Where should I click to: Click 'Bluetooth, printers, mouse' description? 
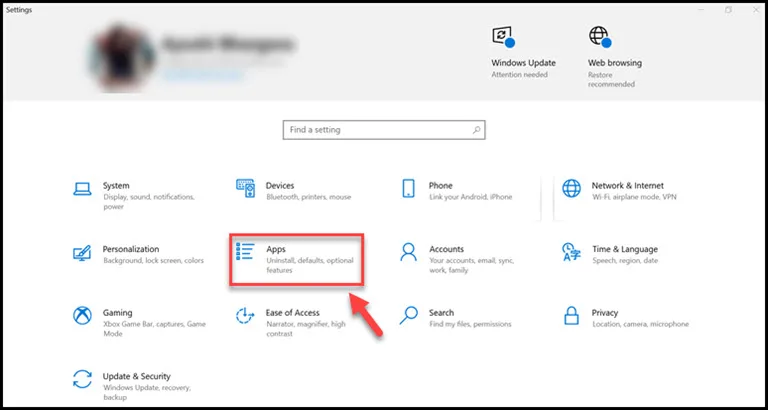click(309, 197)
